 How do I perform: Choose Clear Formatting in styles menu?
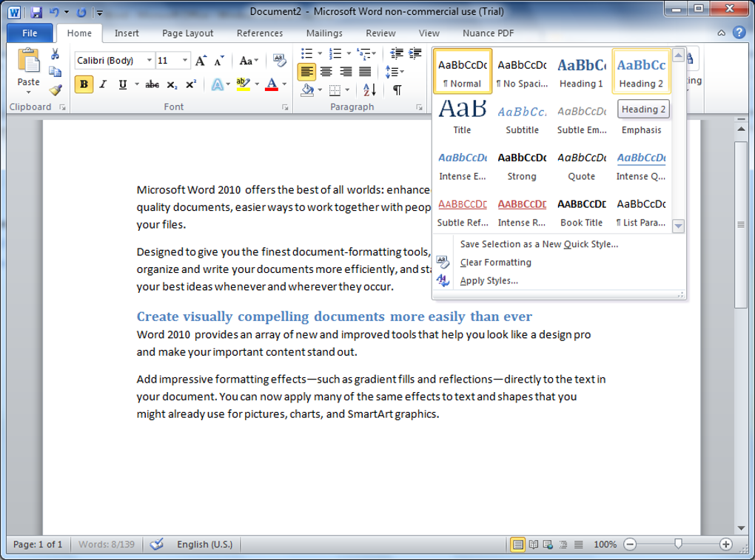pos(495,262)
